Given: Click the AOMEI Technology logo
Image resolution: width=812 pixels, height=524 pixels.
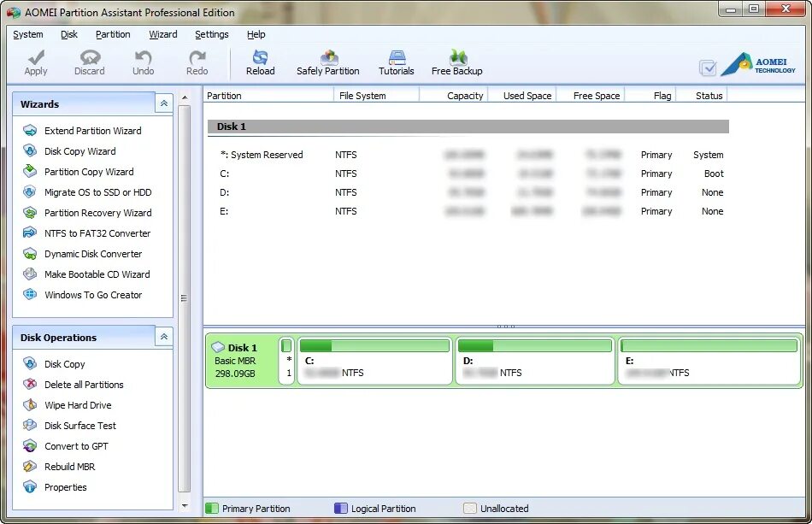Looking at the screenshot, I should (758, 64).
